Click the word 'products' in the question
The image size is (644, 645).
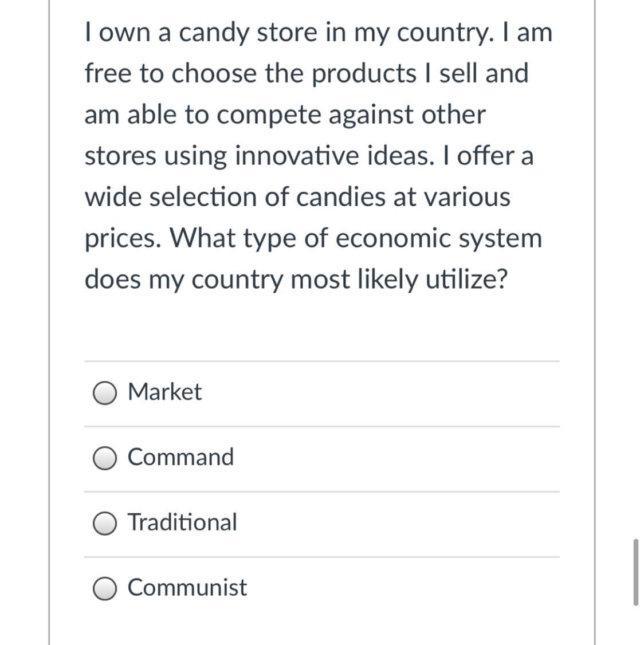(x=364, y=73)
